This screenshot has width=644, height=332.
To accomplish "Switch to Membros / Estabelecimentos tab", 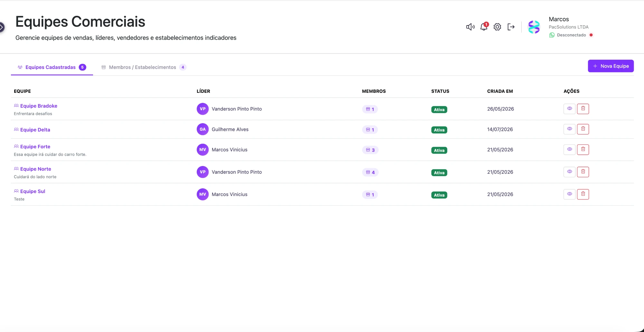I will pyautogui.click(x=144, y=67).
